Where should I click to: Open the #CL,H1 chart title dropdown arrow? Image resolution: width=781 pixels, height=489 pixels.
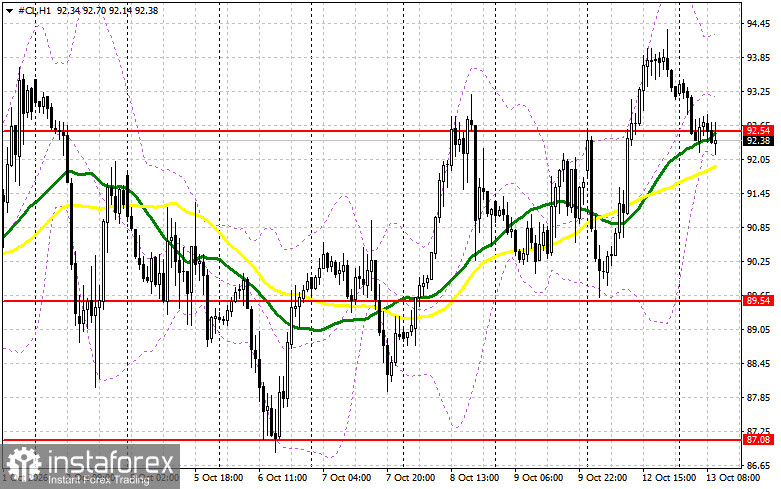pyautogui.click(x=9, y=10)
